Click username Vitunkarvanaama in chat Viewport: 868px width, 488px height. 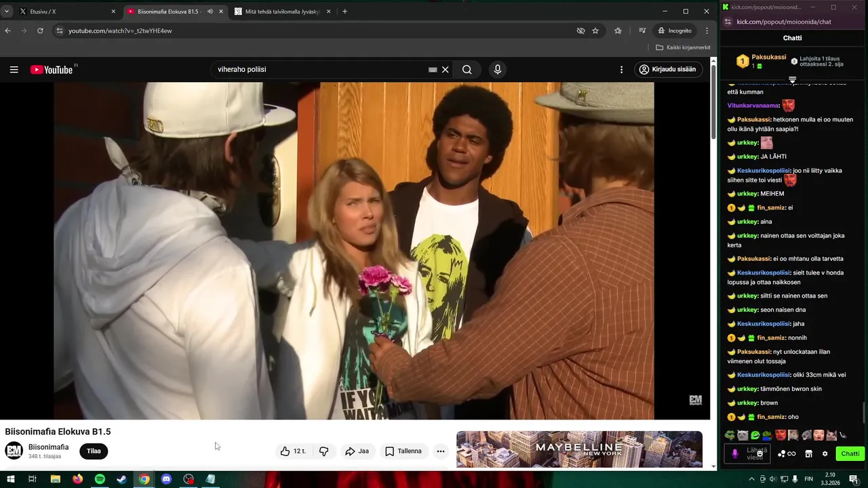752,106
